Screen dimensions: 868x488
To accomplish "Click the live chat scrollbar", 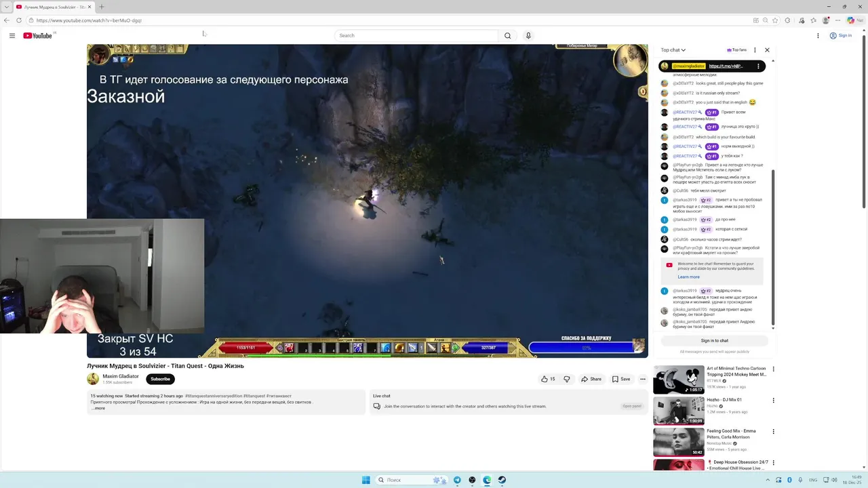I will [773, 247].
